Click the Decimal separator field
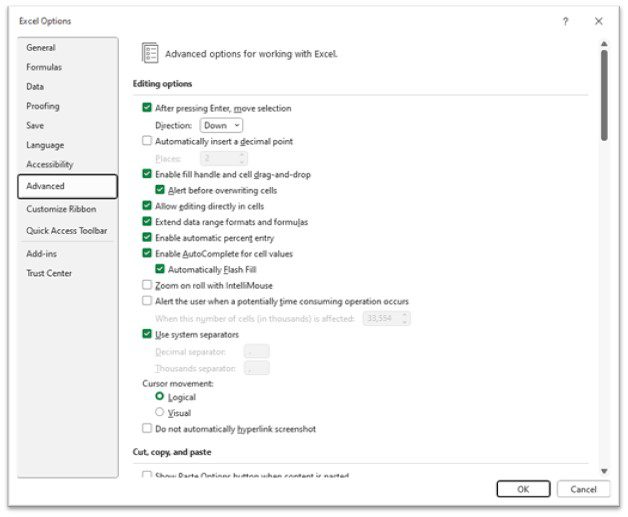The image size is (628, 517). [x=256, y=352]
